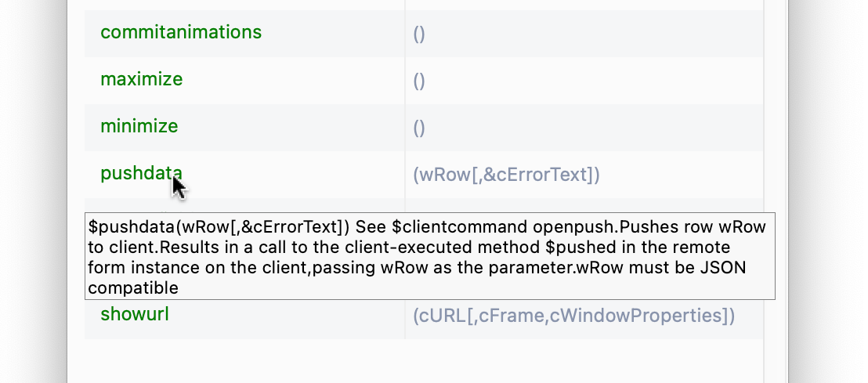Image resolution: width=868 pixels, height=383 pixels.
Task: Click the partially hidden row above the tooltip
Action: (424, 205)
